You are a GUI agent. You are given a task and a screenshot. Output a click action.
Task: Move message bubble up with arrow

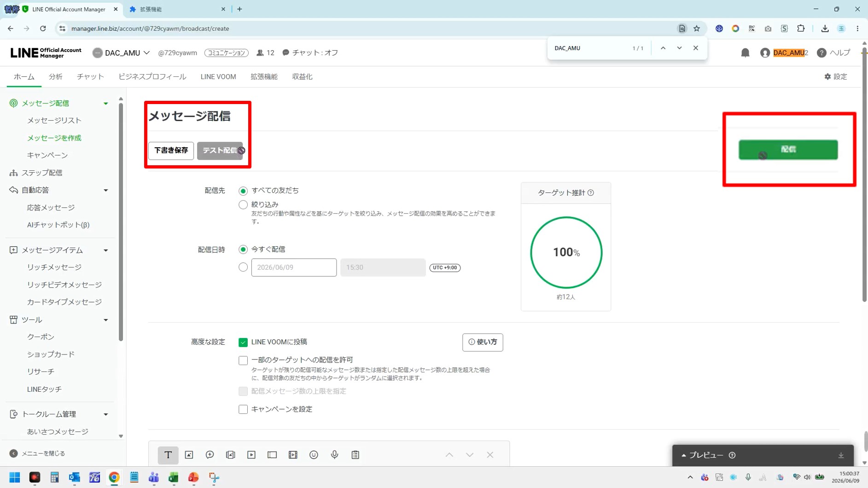[449, 455]
